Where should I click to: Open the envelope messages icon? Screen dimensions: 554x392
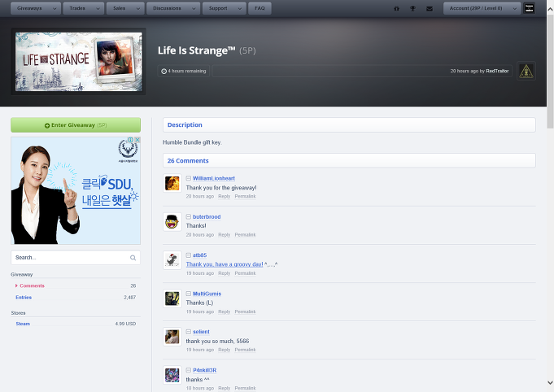coord(430,8)
